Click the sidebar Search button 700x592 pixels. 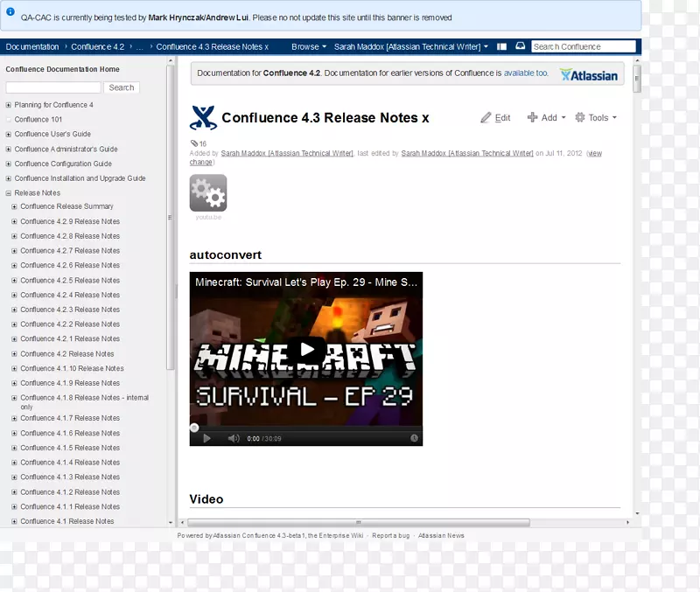click(x=122, y=87)
